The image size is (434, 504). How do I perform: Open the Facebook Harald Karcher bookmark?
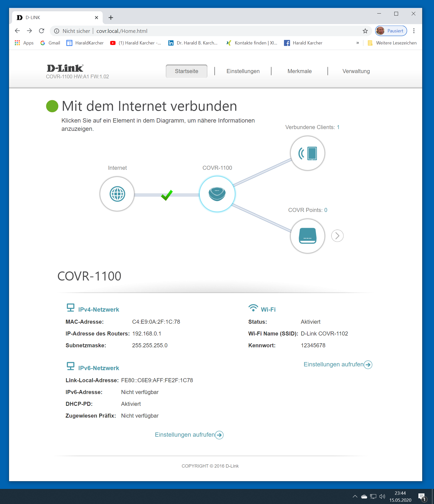tap(303, 43)
